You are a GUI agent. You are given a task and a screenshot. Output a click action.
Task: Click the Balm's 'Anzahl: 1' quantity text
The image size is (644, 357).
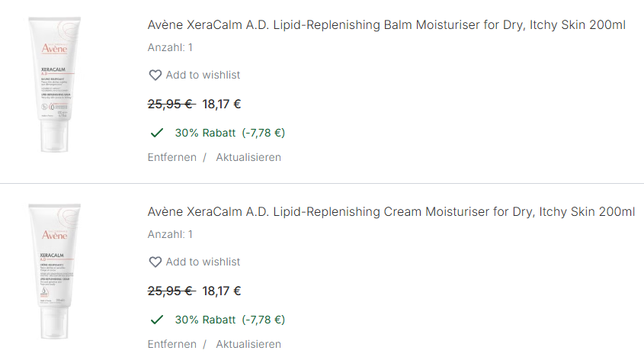pyautogui.click(x=170, y=47)
